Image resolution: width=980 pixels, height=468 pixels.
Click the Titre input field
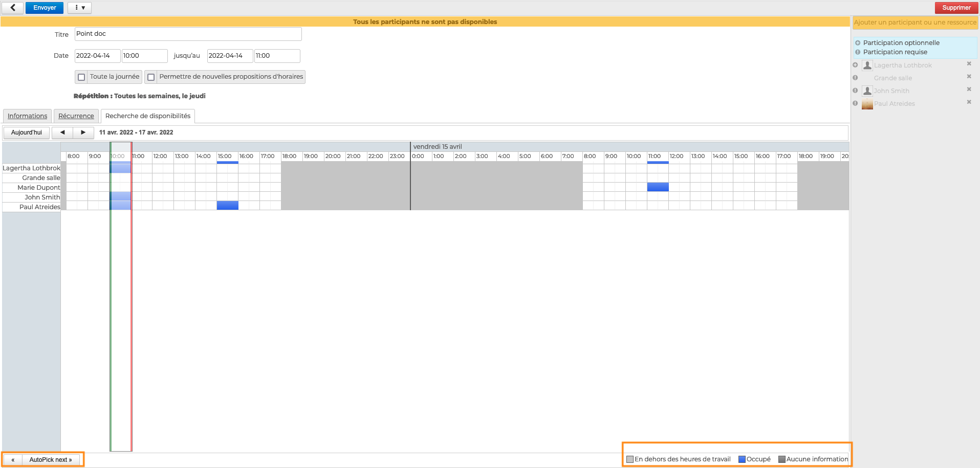coord(188,34)
